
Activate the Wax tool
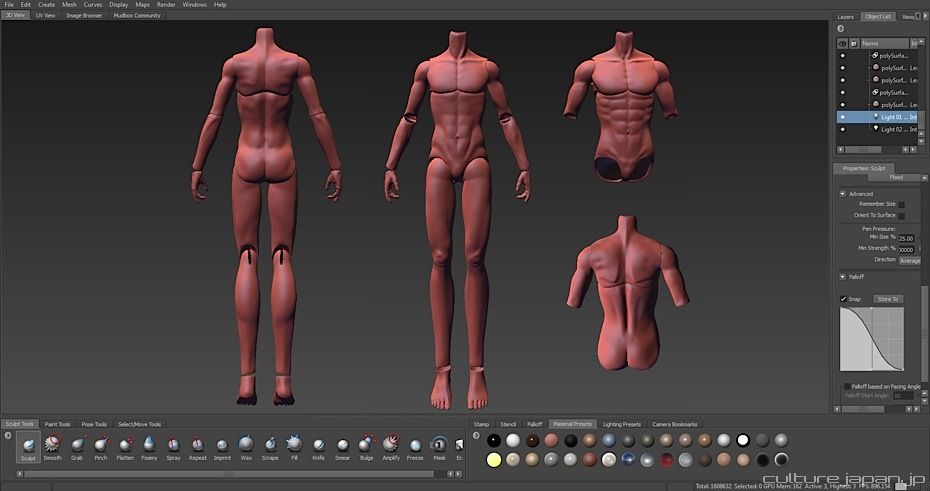click(x=246, y=444)
